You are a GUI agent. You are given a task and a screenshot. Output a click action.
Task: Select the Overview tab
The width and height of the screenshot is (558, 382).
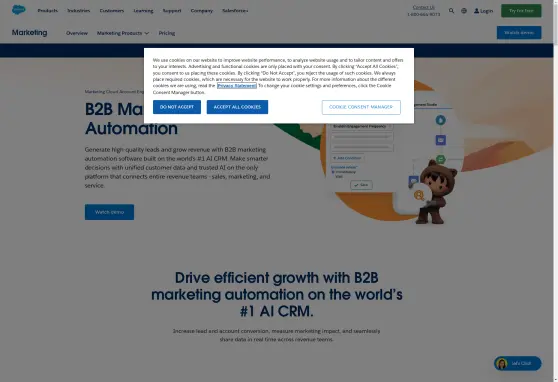(77, 33)
